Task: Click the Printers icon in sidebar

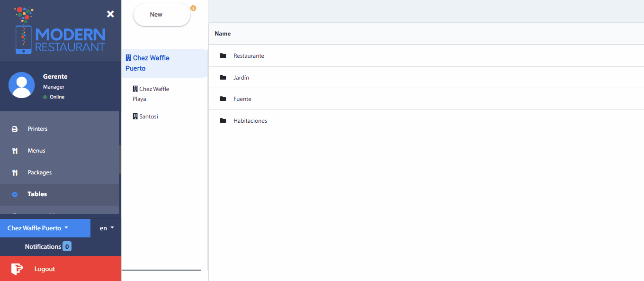Action: (x=15, y=129)
